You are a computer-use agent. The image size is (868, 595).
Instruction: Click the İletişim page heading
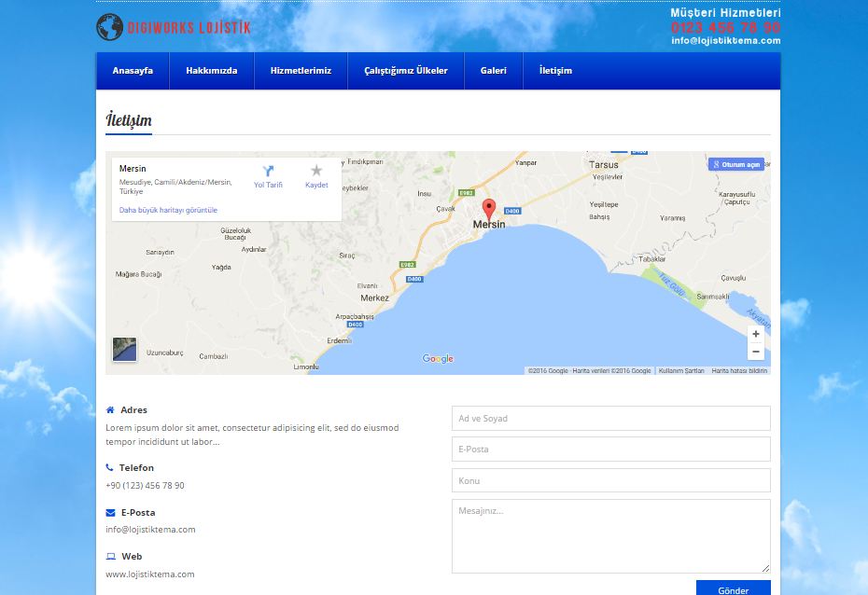(129, 120)
